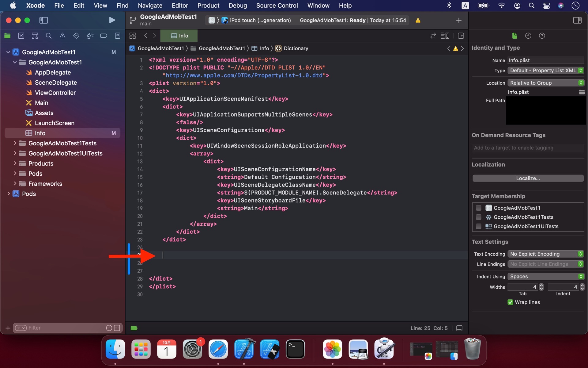The image size is (588, 368).
Task: Open the Symbol navigator
Action: tap(35, 36)
